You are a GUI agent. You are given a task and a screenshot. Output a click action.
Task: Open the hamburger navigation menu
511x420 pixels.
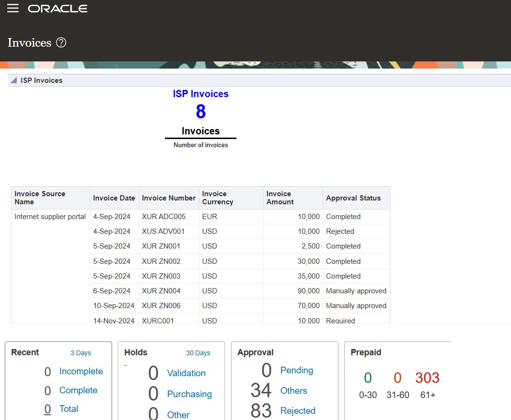13,9
